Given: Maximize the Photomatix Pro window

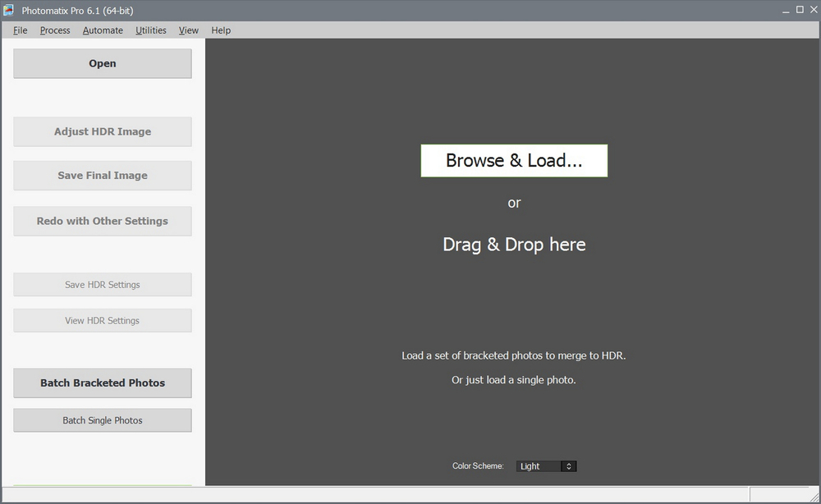Looking at the screenshot, I should [x=800, y=10].
